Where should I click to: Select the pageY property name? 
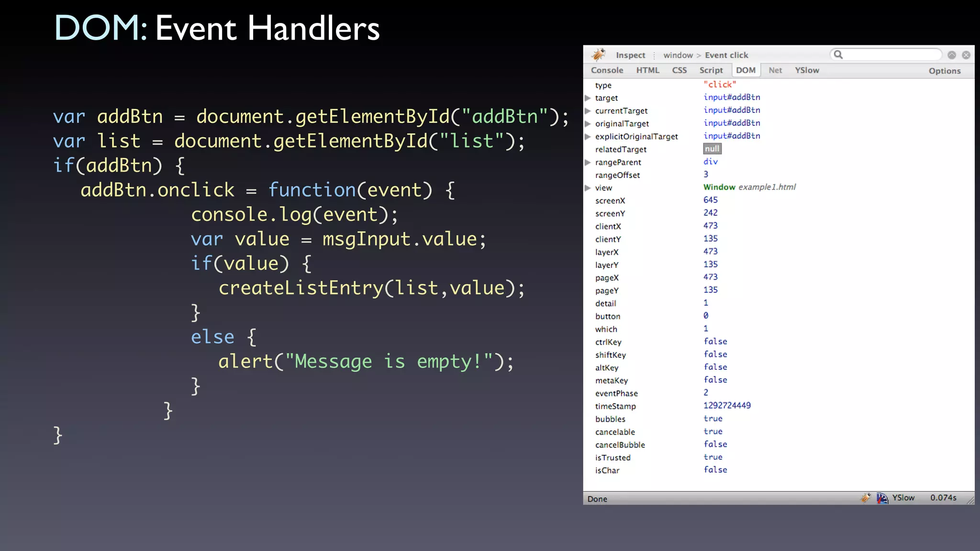[x=607, y=291]
